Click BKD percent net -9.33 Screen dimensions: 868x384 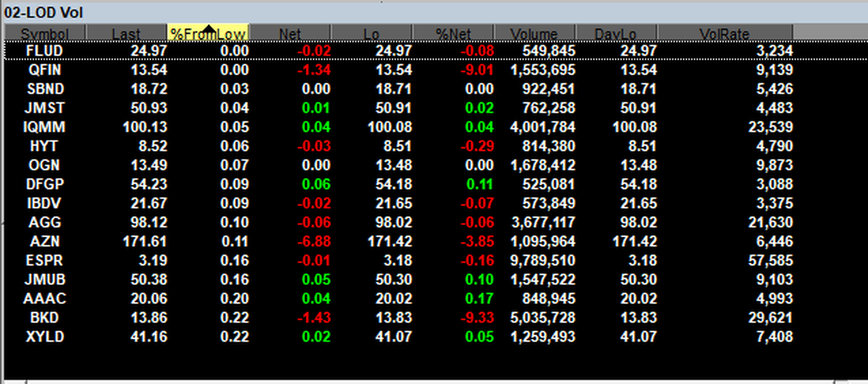coord(477,317)
